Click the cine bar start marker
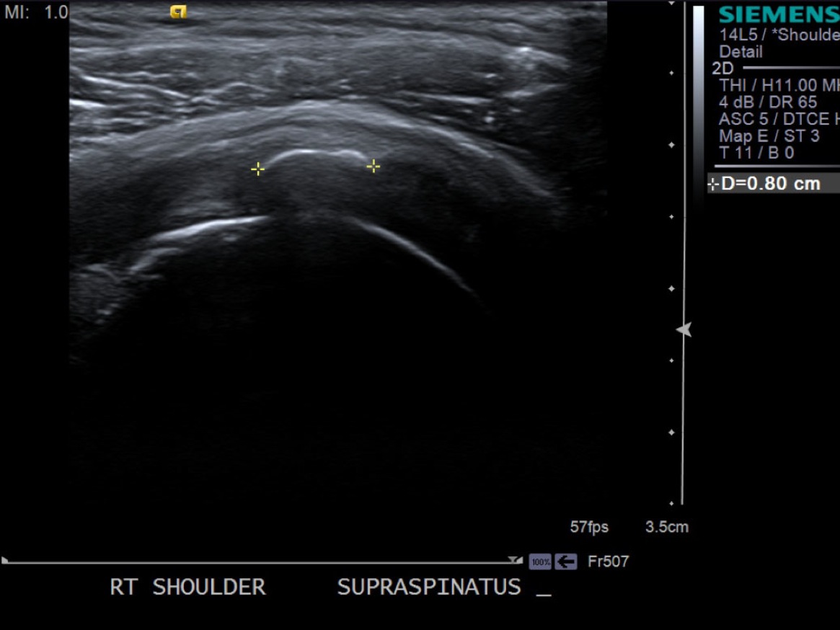This screenshot has height=630, width=840. pyautogui.click(x=6, y=560)
